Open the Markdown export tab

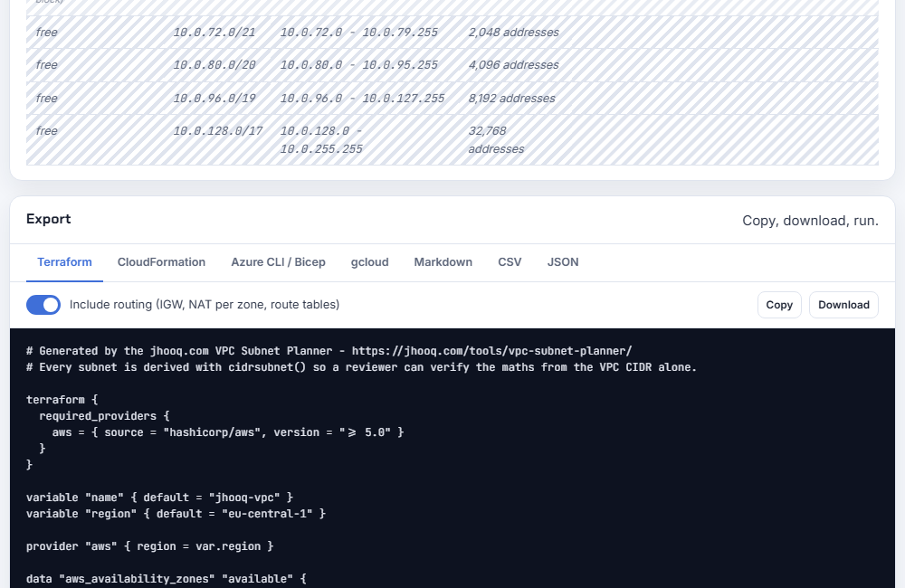click(443, 262)
